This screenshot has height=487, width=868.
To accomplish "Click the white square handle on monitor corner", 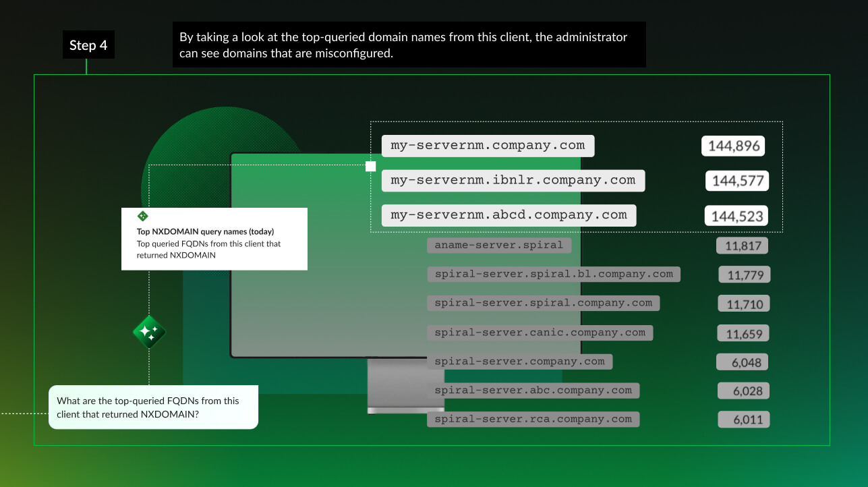I will coord(370,167).
